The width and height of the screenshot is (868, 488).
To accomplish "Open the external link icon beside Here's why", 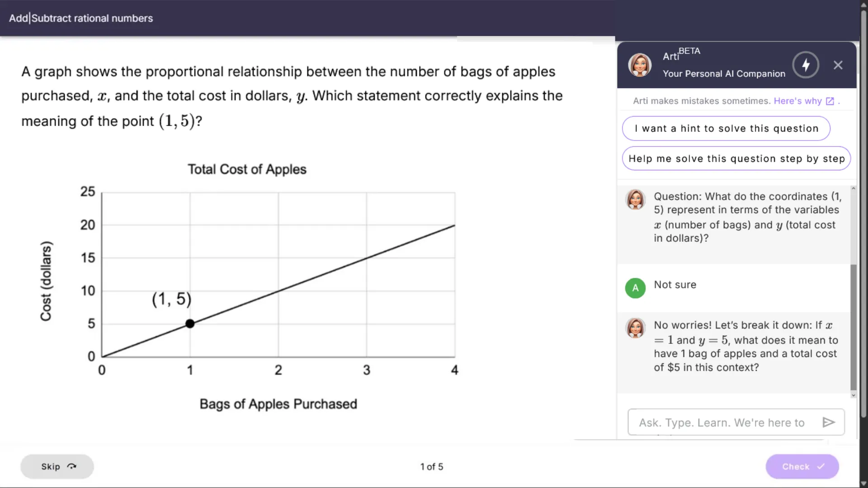I will coord(830,101).
